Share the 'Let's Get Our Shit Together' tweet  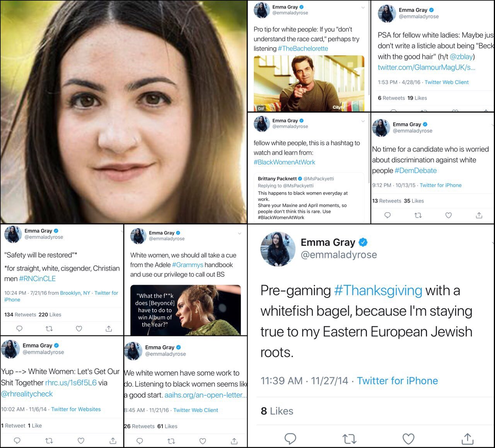coord(113,441)
